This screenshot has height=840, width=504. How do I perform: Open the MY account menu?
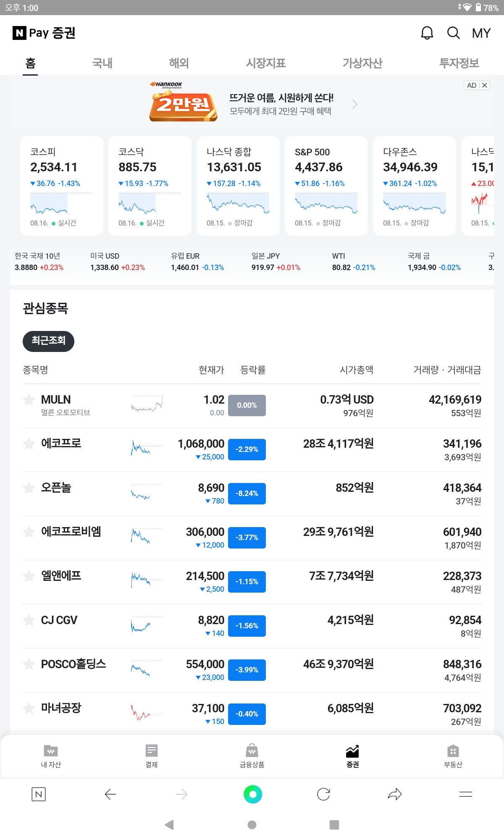(481, 33)
